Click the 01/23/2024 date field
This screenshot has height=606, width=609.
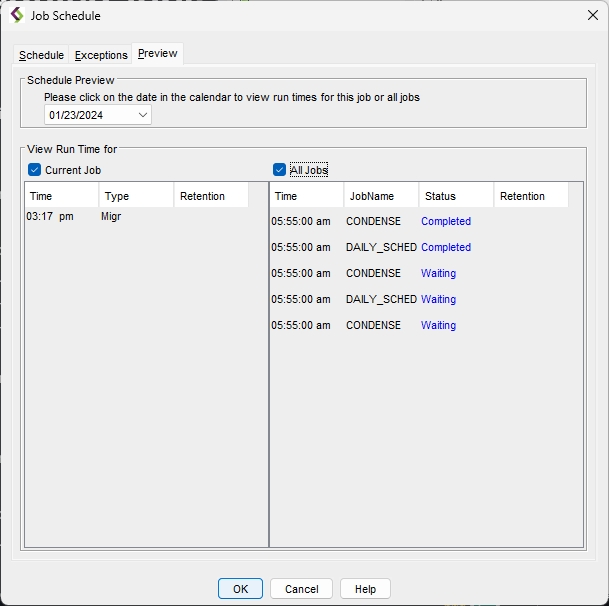(88, 115)
